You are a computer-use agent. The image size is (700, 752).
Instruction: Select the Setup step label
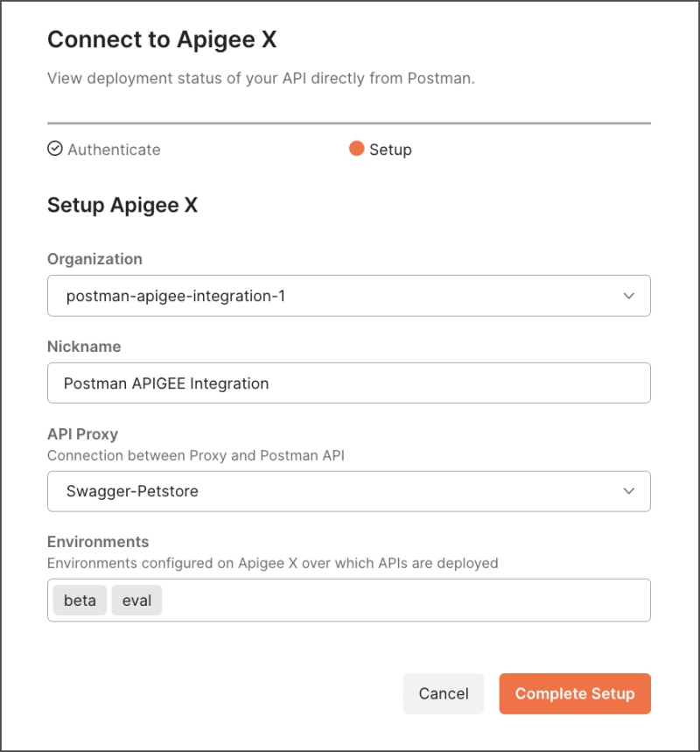(390, 150)
